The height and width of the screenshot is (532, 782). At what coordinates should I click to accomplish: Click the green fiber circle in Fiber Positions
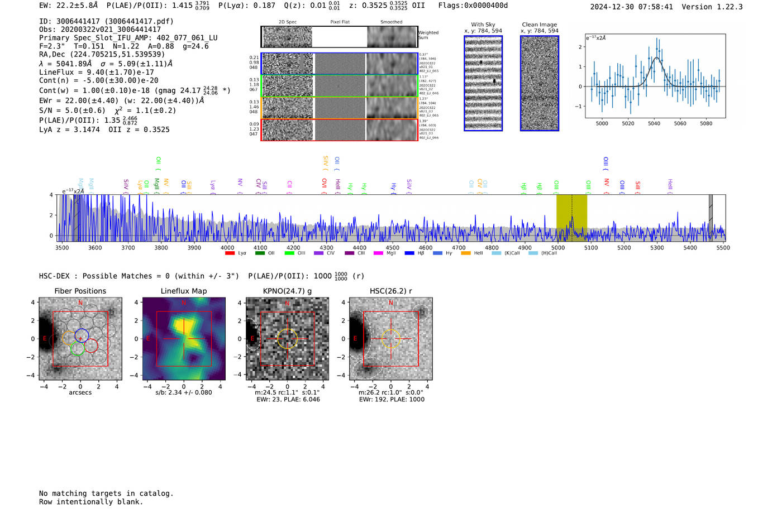pyautogui.click(x=78, y=349)
